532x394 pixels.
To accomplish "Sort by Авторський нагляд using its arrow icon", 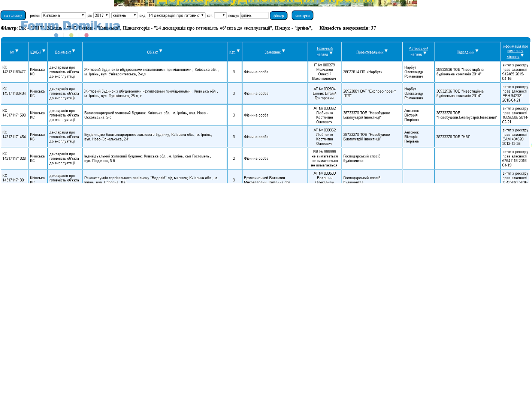I will (424, 53).
